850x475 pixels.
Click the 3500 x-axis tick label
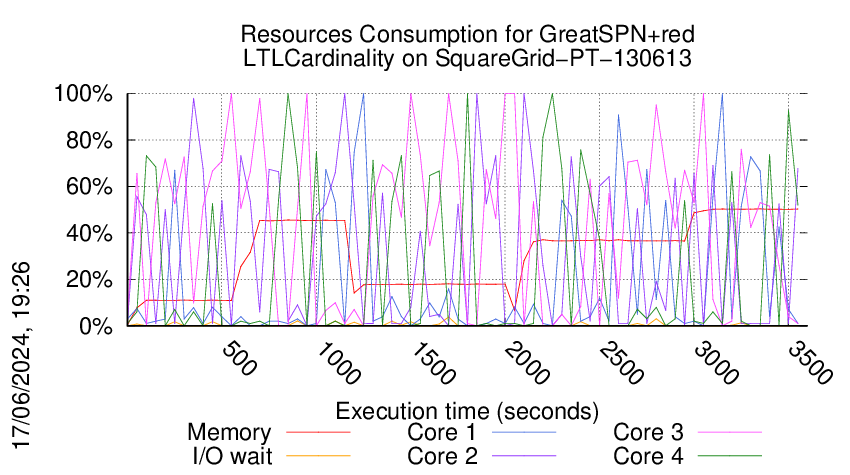point(810,363)
